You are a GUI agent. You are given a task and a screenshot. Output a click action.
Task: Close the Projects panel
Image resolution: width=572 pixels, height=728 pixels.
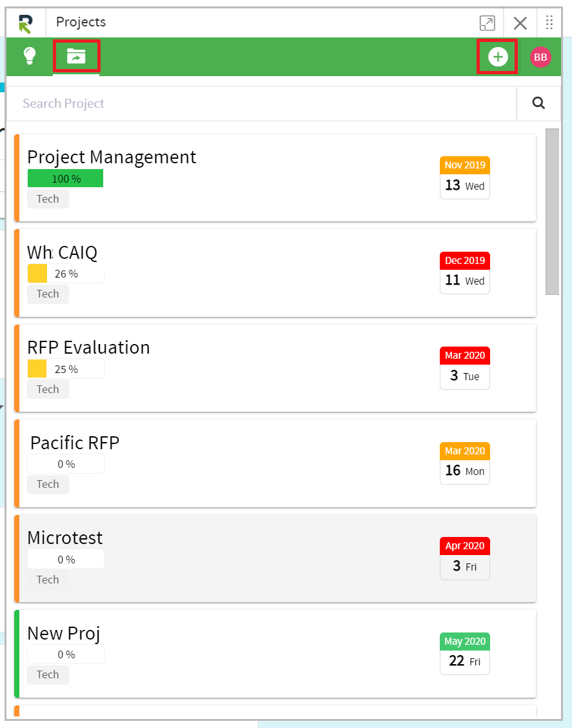tap(520, 23)
